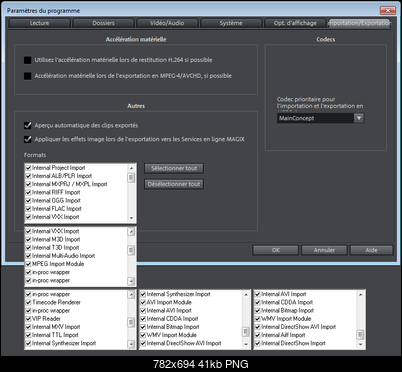
Task: Enable hardware acceleration for H.264 rendering
Action: pyautogui.click(x=28, y=60)
